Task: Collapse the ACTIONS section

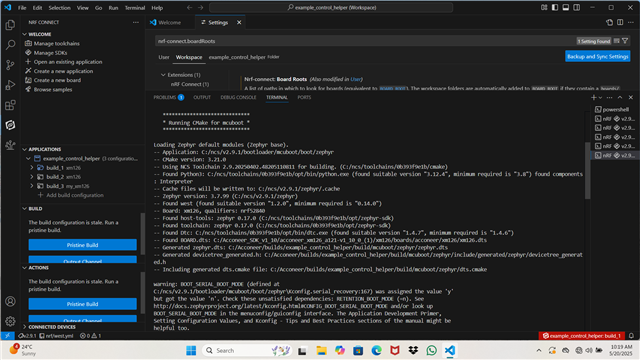Action: [x=24, y=268]
